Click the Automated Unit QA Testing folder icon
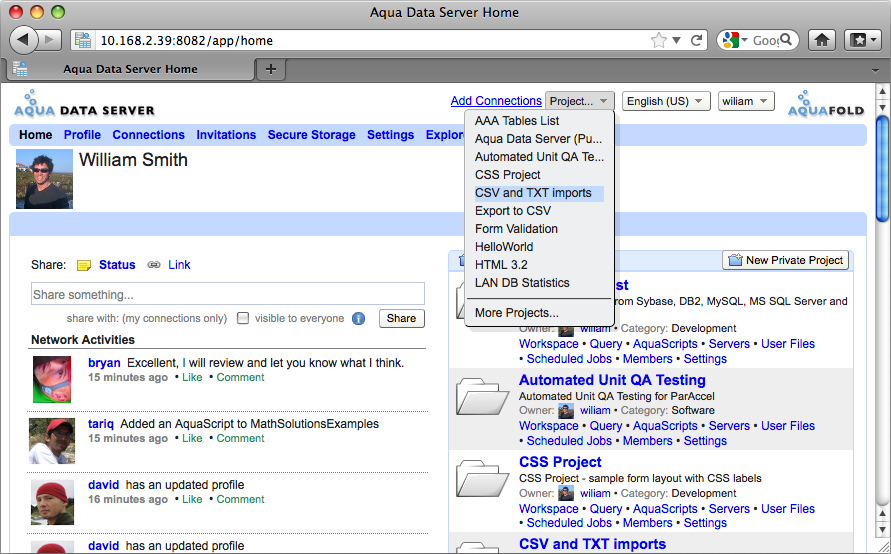The image size is (891, 554). coord(483,396)
